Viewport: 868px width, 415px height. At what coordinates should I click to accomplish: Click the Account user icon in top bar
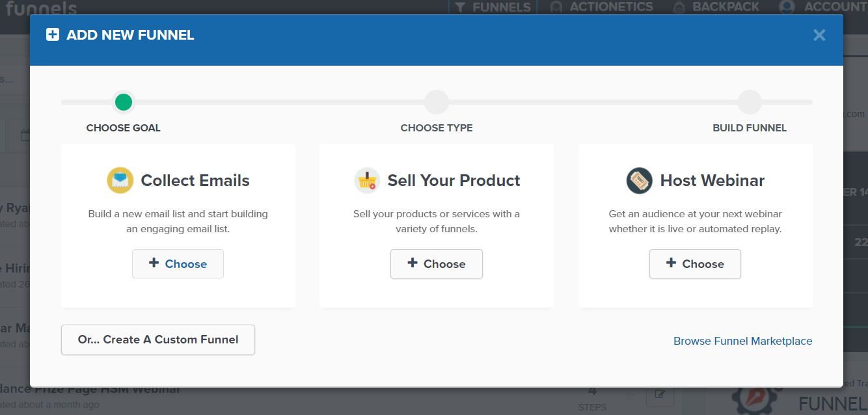tap(787, 7)
